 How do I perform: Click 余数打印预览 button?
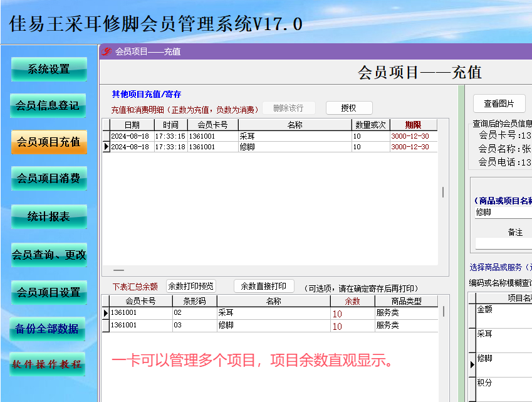190,286
